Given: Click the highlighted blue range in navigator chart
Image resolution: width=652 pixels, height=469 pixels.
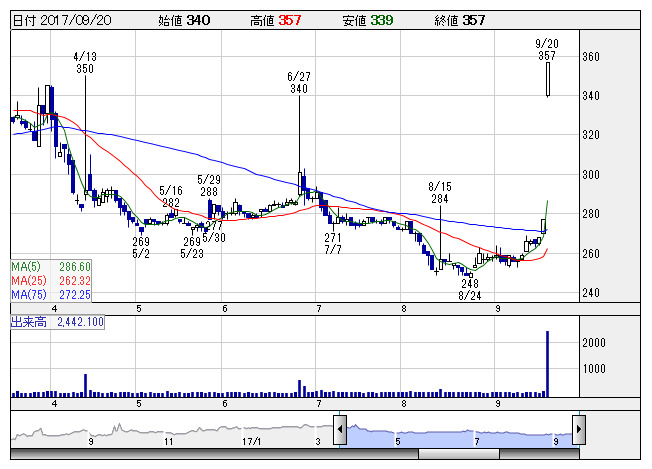Looking at the screenshot, I should (x=459, y=436).
